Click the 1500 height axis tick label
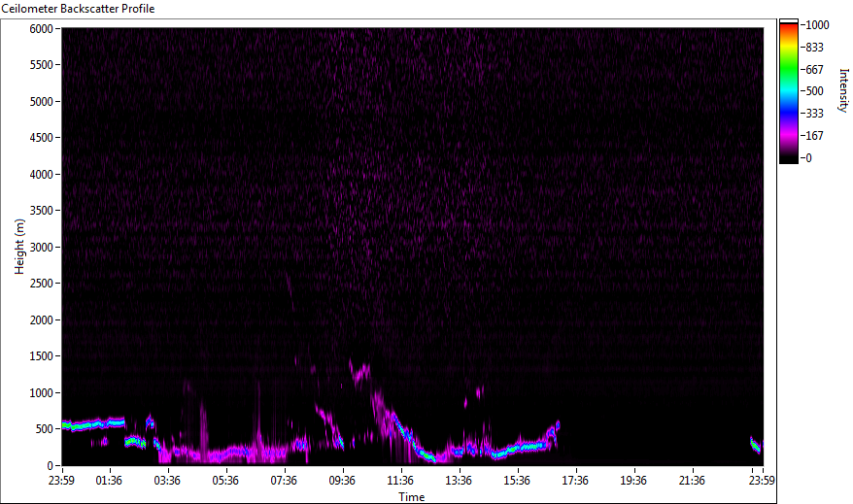The width and height of the screenshot is (853, 504). pos(42,356)
